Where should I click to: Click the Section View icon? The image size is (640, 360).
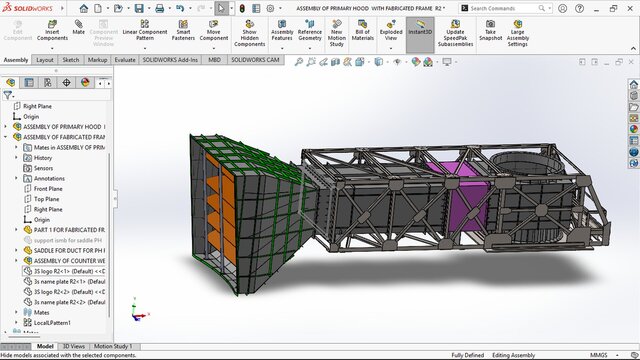tap(335, 62)
